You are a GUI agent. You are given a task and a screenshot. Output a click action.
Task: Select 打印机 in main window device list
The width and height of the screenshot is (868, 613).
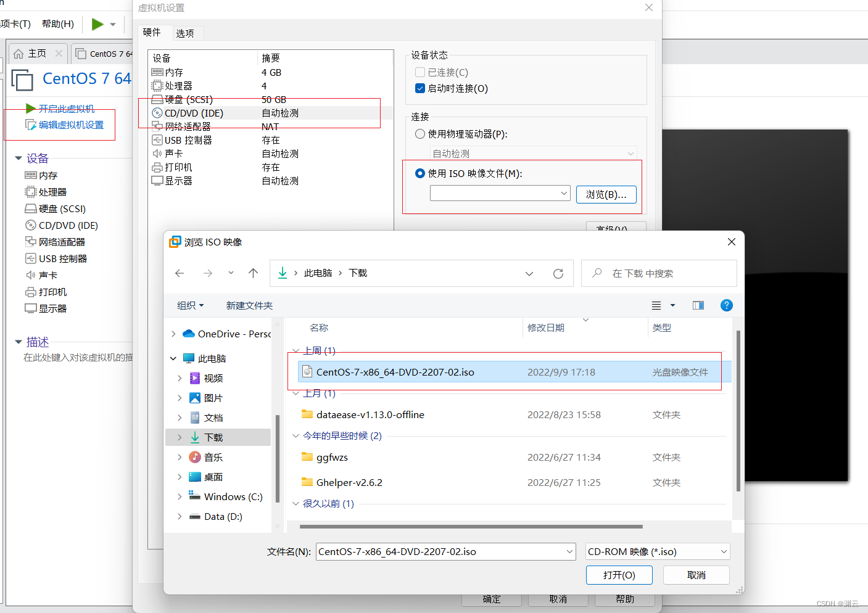pyautogui.click(x=46, y=292)
